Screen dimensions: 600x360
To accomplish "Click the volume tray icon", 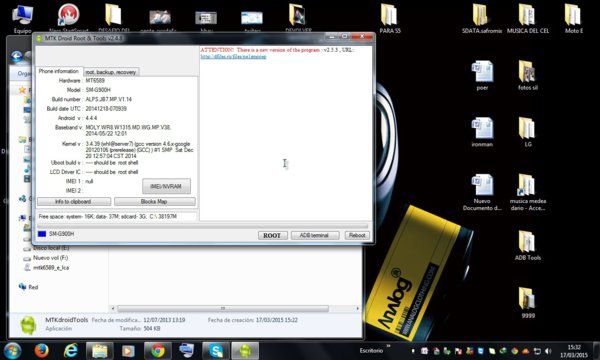I will [548, 351].
